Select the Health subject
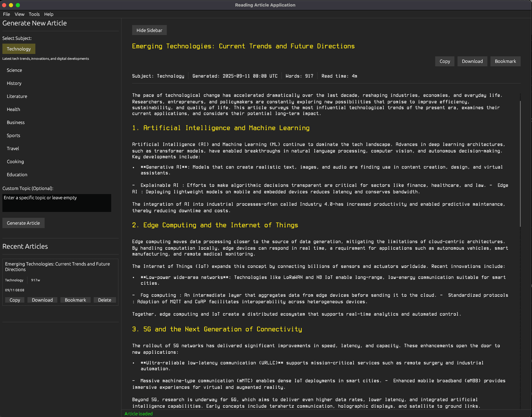 click(13, 109)
